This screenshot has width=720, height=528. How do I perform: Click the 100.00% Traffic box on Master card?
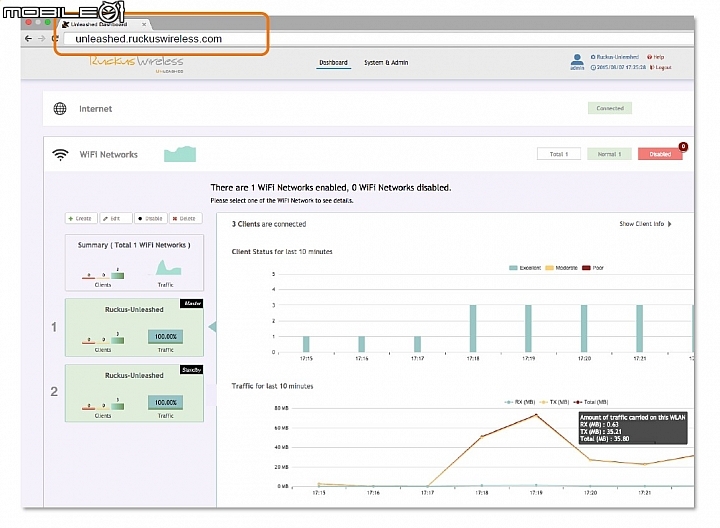click(165, 337)
